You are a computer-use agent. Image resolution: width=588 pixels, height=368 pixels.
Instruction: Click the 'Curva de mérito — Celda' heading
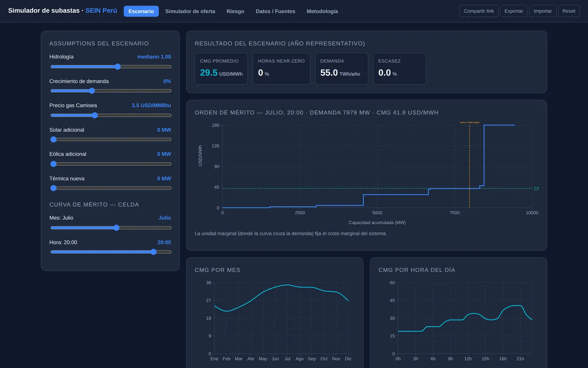pos(94,205)
